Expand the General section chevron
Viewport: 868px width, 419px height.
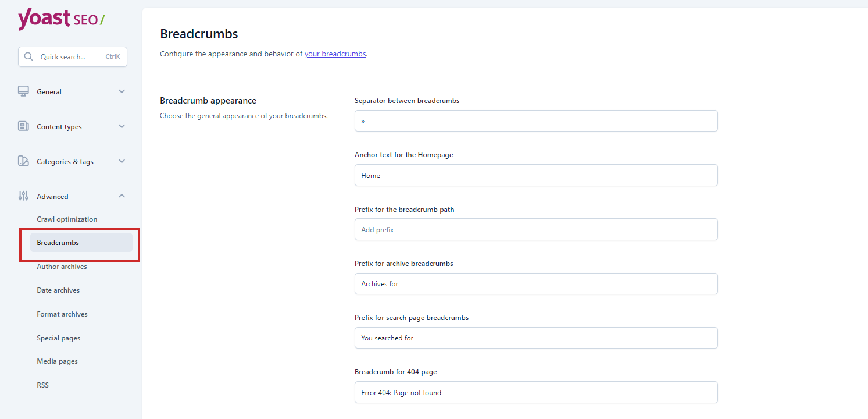pos(122,91)
